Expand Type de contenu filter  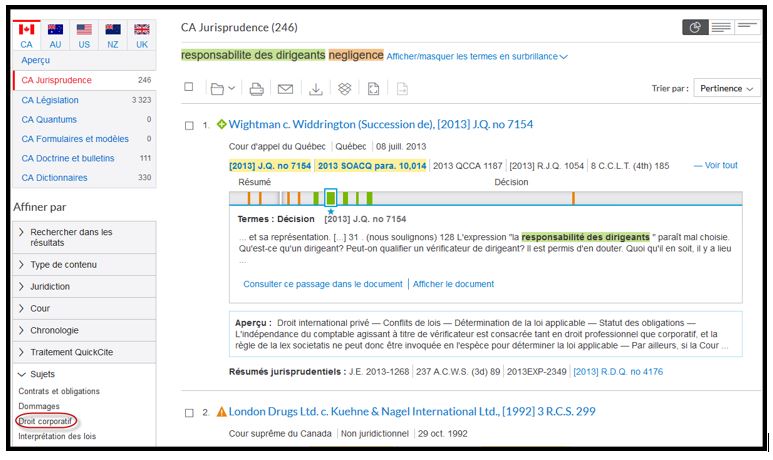point(84,265)
